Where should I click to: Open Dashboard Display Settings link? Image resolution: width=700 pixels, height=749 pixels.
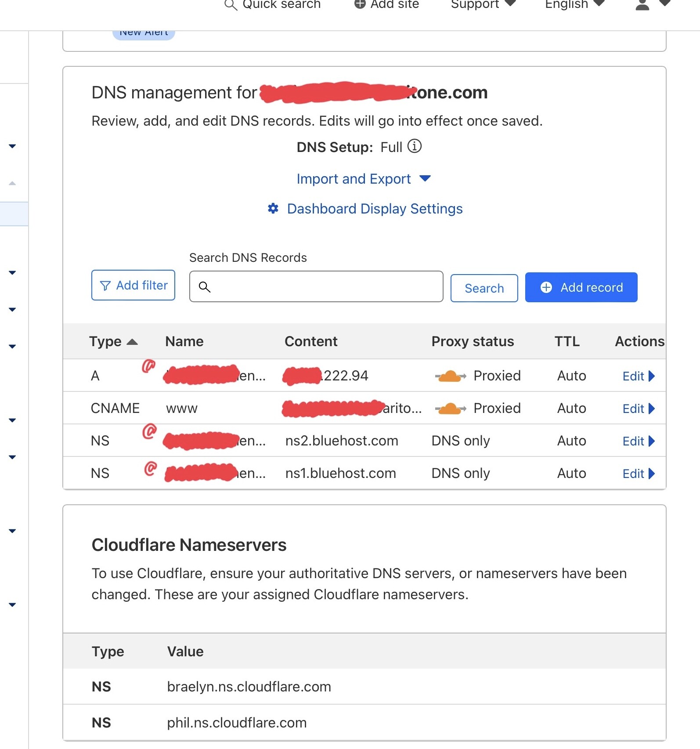coord(375,209)
